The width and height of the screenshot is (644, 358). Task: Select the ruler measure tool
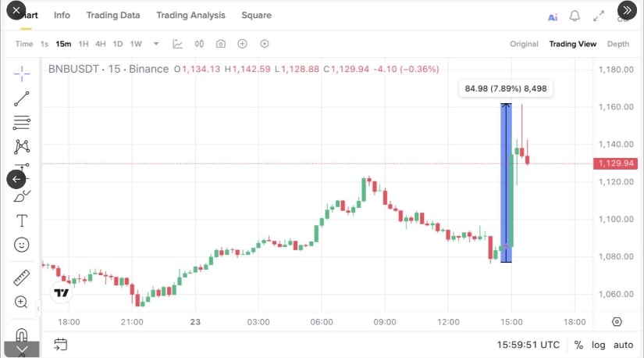click(22, 277)
